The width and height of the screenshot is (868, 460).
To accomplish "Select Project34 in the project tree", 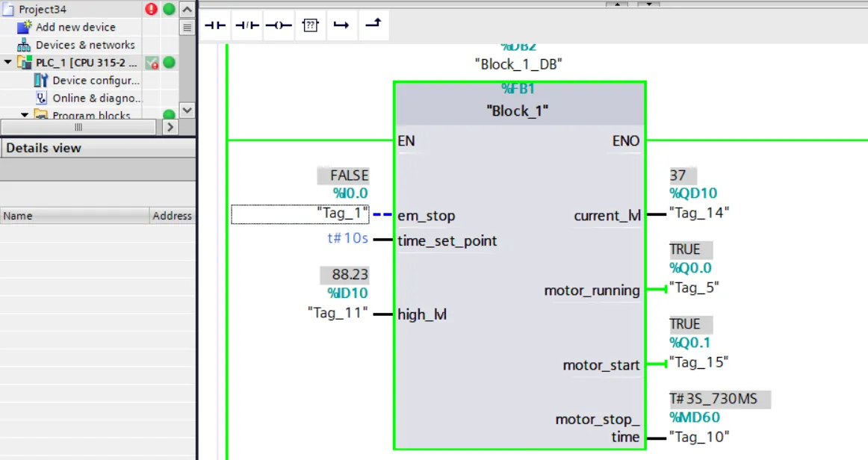I will (42, 10).
